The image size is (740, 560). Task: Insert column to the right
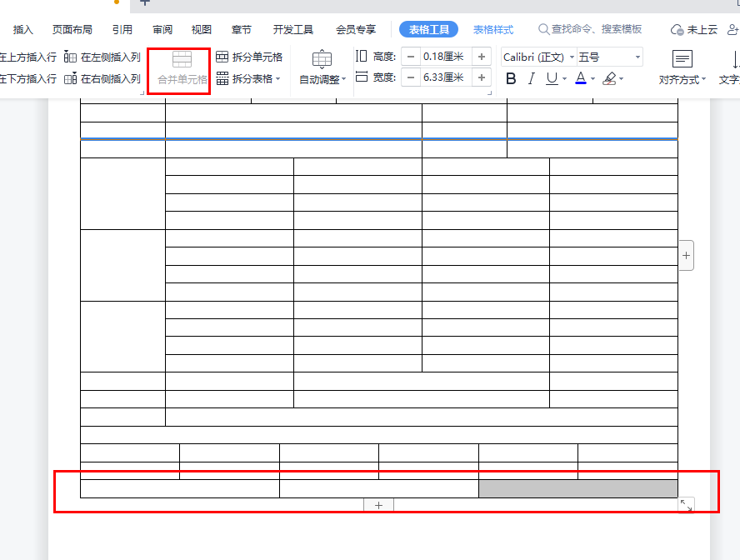tap(102, 78)
